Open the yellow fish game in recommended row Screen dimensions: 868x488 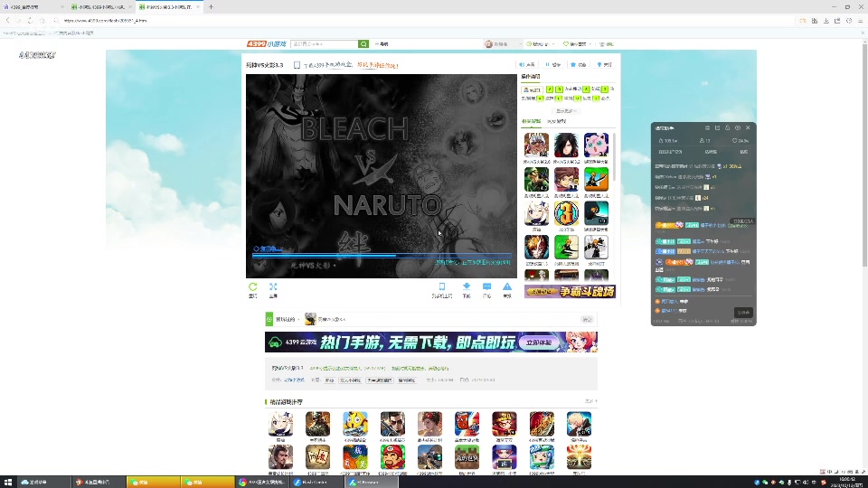(x=354, y=424)
